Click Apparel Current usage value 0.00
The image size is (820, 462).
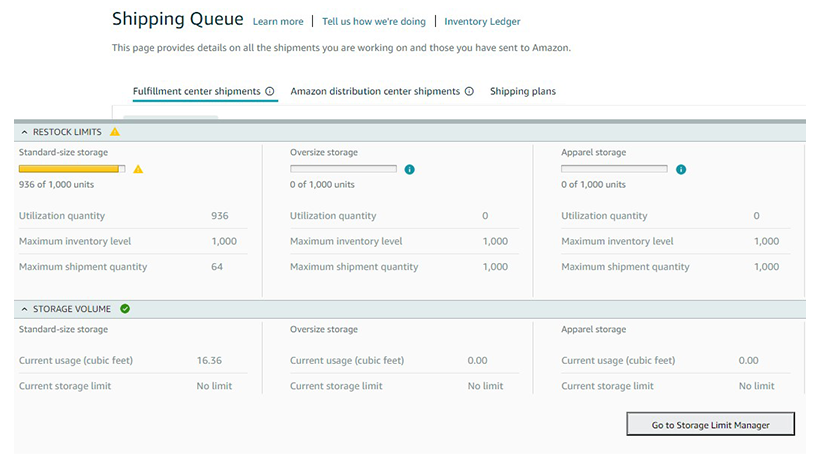click(749, 360)
